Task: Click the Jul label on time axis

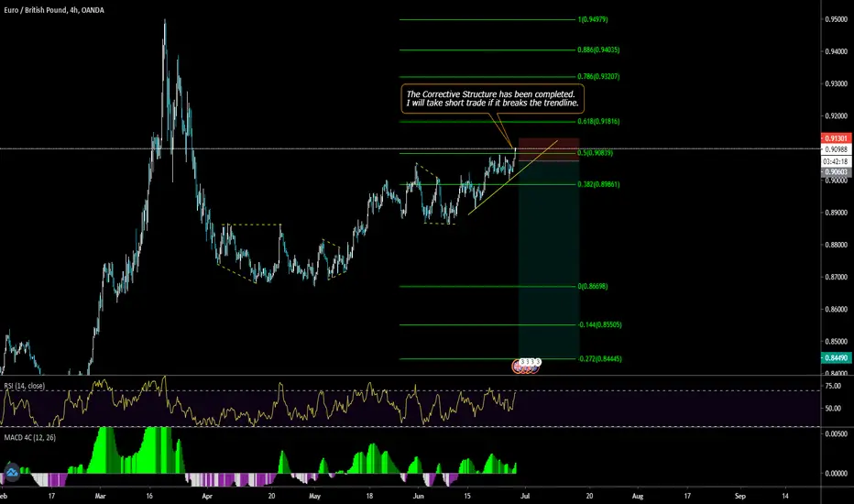Action: pyautogui.click(x=525, y=496)
